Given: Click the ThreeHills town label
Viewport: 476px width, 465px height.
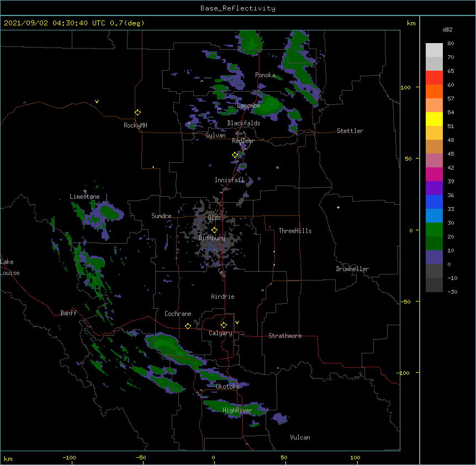Looking at the screenshot, I should click(x=295, y=231).
